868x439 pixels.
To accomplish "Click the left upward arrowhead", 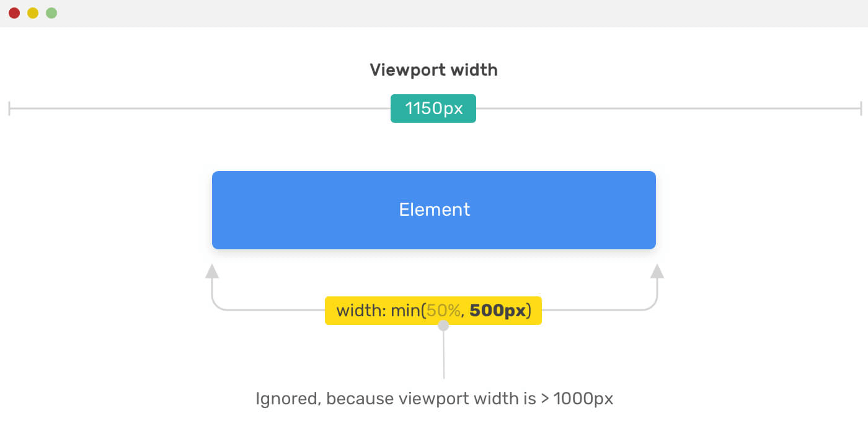I will click(212, 271).
